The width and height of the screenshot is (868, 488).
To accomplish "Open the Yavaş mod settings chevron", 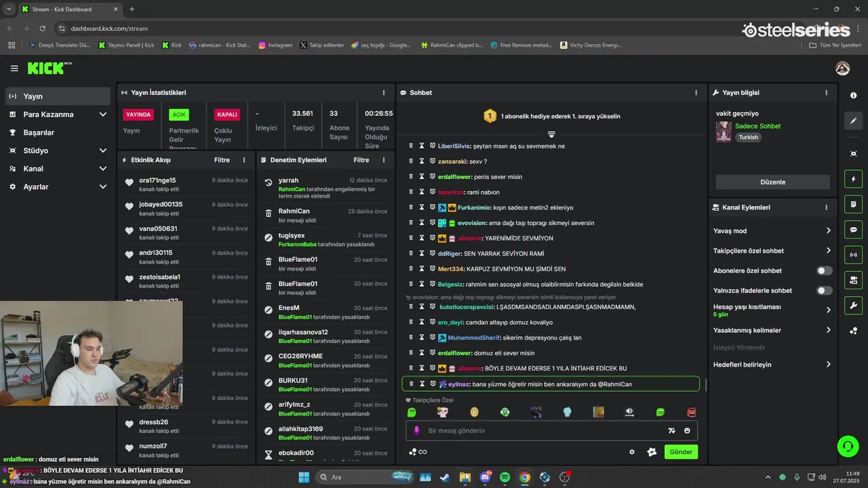I will coord(828,231).
